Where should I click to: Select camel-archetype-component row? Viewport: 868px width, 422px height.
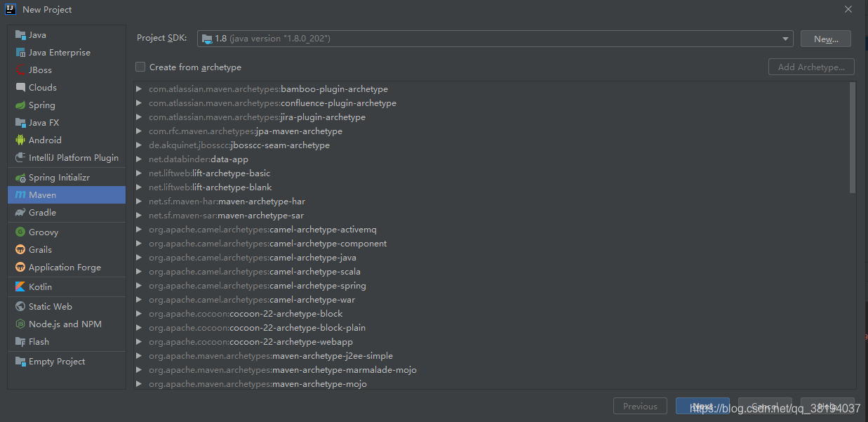click(491, 244)
